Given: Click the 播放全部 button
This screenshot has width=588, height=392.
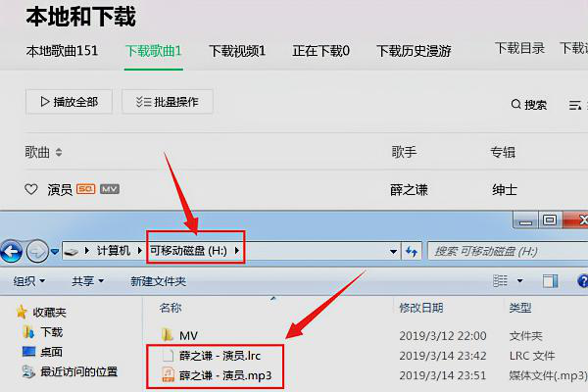Looking at the screenshot, I should pos(69,102).
